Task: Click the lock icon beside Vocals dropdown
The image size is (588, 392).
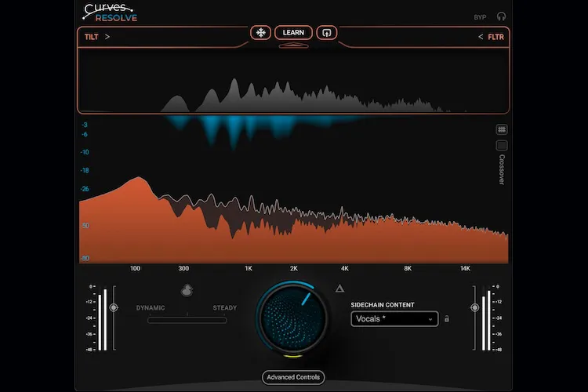Action: [447, 319]
